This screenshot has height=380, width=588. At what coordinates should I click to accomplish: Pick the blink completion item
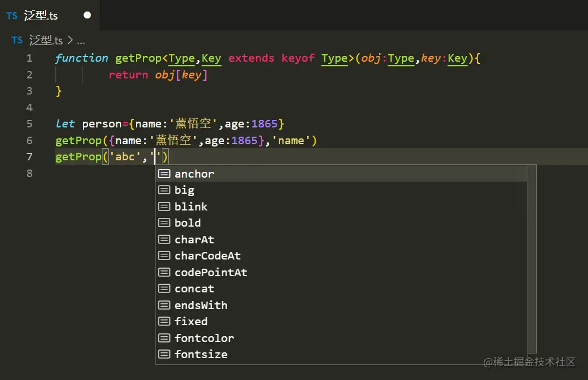342,206
